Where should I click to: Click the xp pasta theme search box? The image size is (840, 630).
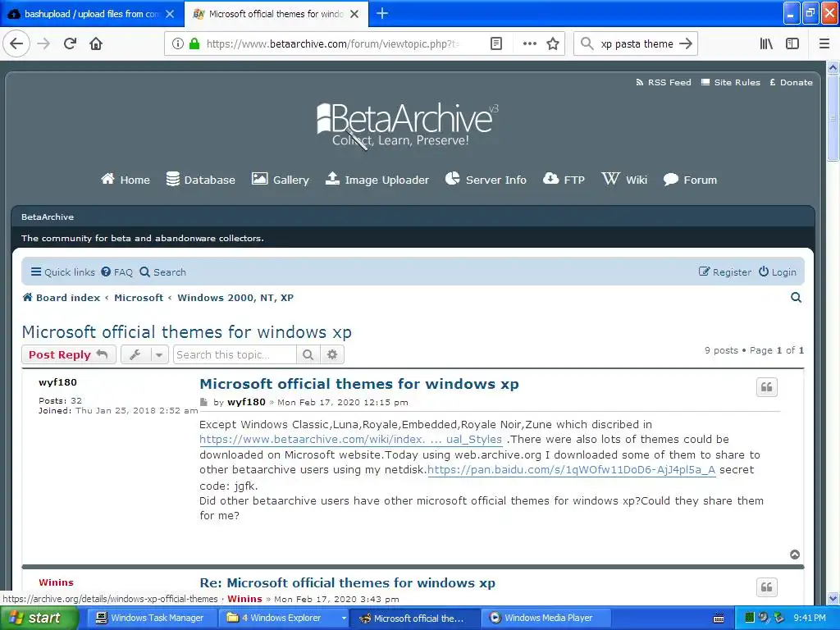pos(637,43)
